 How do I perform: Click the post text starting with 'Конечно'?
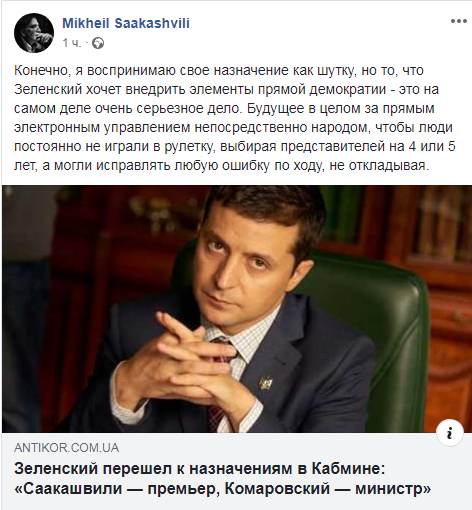coord(235,118)
